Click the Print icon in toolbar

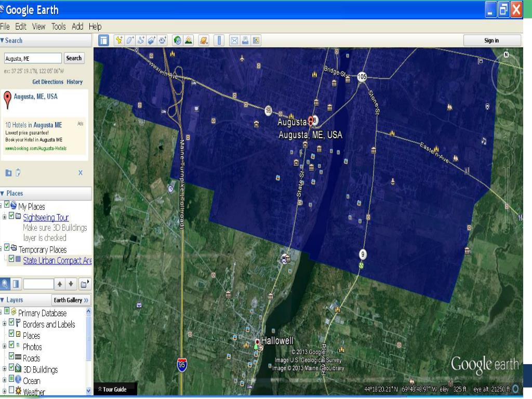(x=245, y=41)
